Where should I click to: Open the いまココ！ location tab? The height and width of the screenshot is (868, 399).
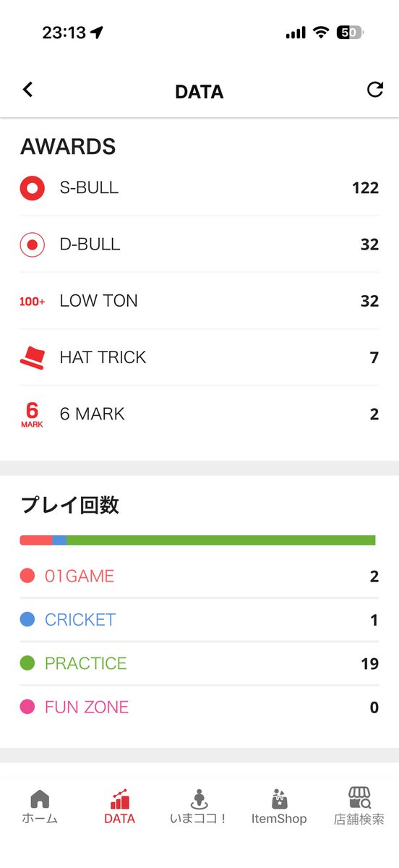click(x=199, y=807)
